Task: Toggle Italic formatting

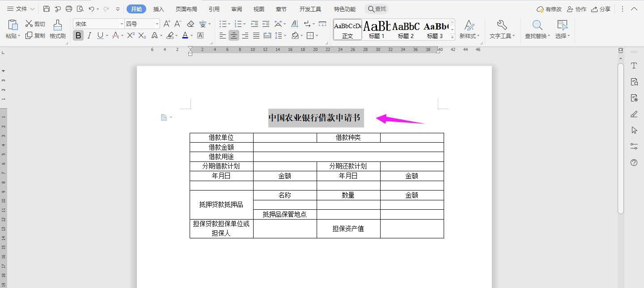Action: 89,35
